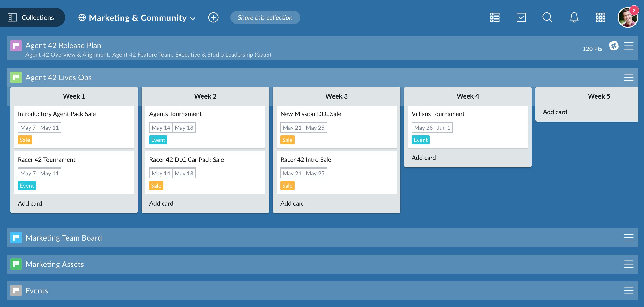This screenshot has width=644, height=307.
Task: Open the apps grid icon
Action: (600, 17)
